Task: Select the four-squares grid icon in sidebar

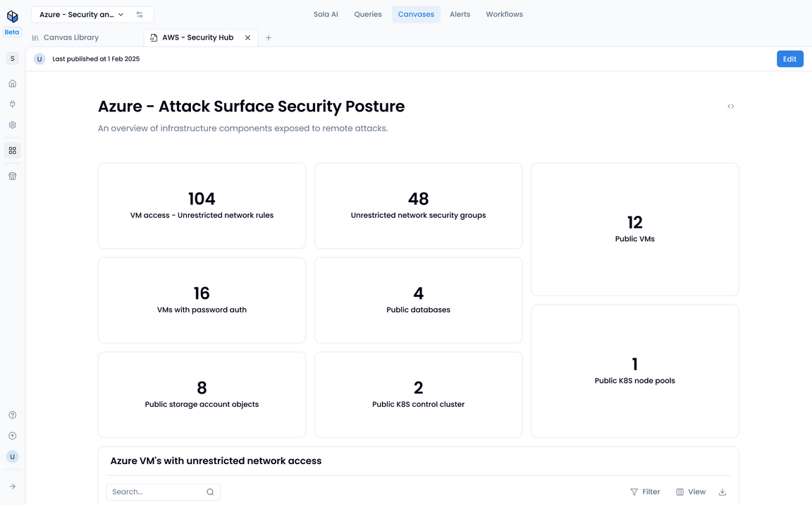Action: click(x=13, y=151)
